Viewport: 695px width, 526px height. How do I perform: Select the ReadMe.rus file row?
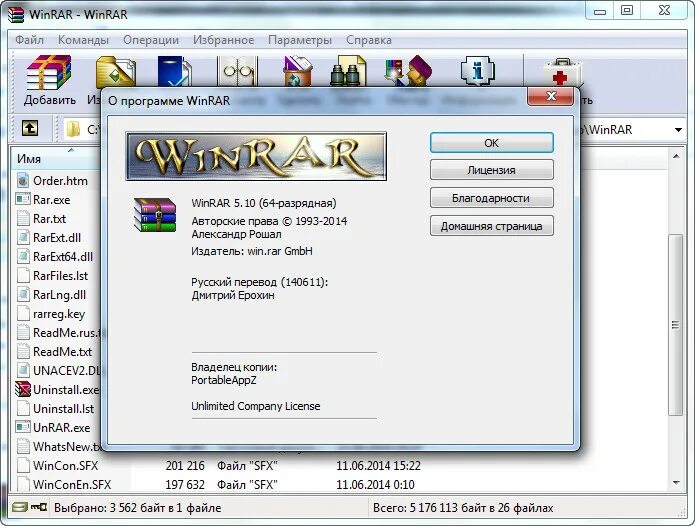click(59, 332)
